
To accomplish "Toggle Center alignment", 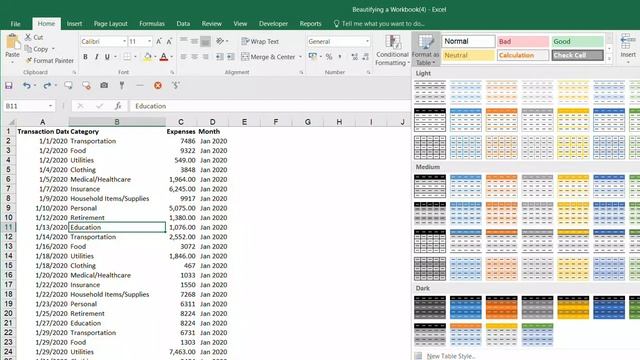I will [195, 57].
